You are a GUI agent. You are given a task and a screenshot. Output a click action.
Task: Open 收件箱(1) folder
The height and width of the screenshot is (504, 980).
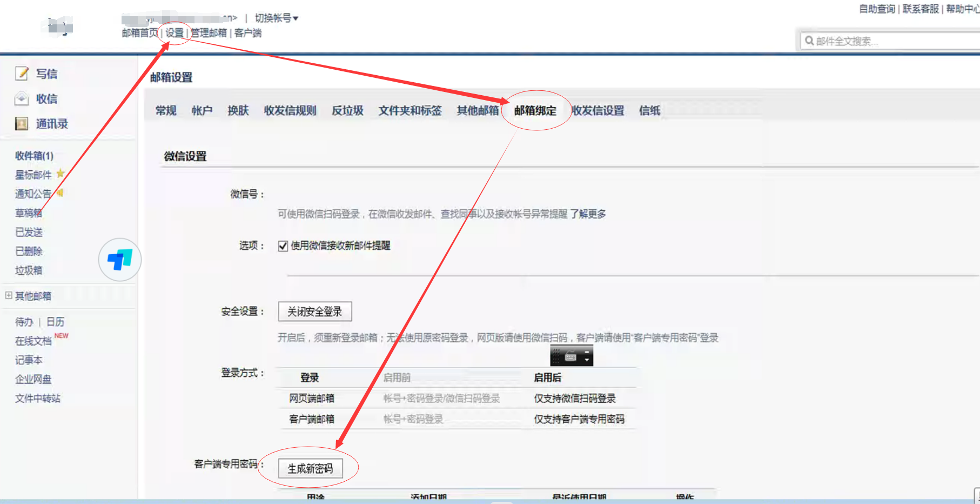[x=34, y=156]
